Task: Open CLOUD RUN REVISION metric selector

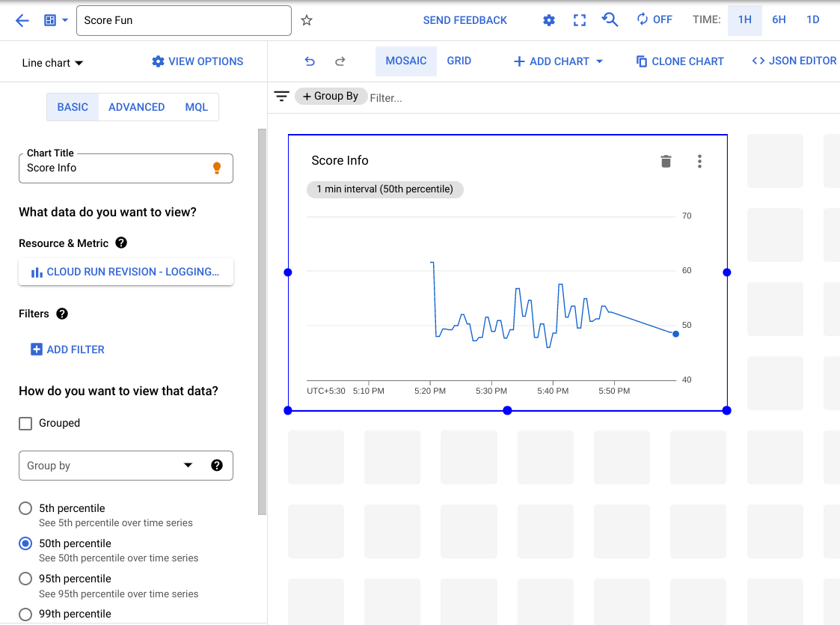Action: tap(126, 272)
